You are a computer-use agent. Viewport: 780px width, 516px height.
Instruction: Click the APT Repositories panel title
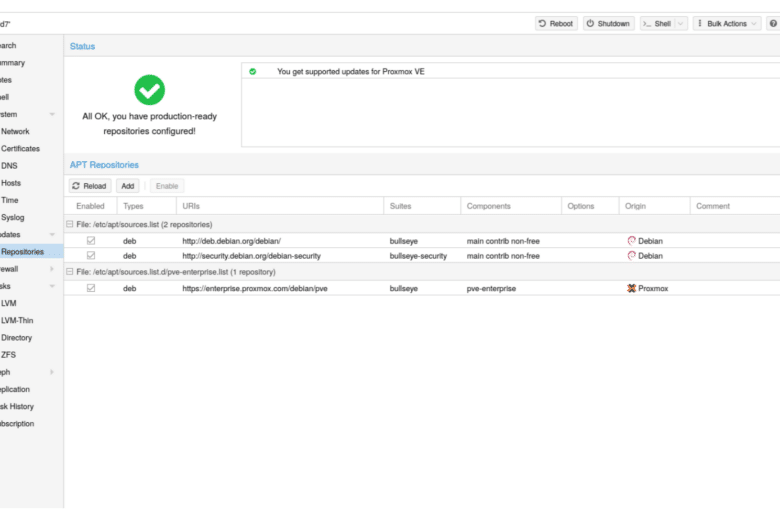click(x=104, y=165)
